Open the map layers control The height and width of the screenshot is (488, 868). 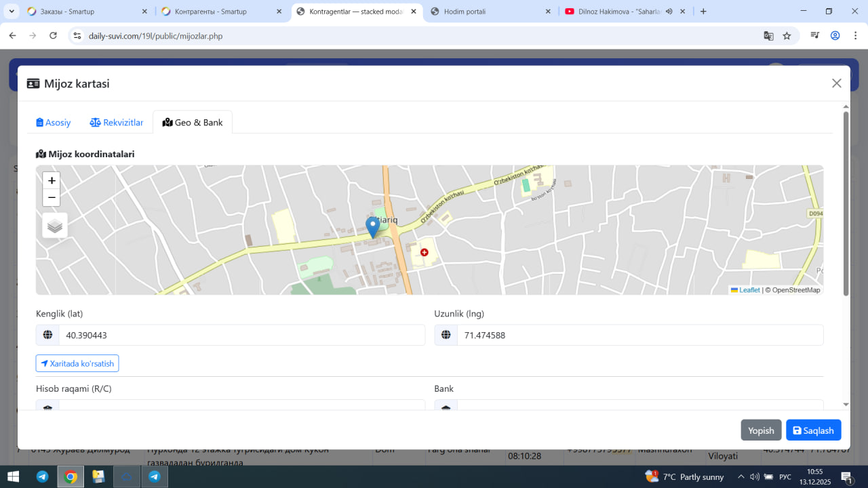point(55,226)
